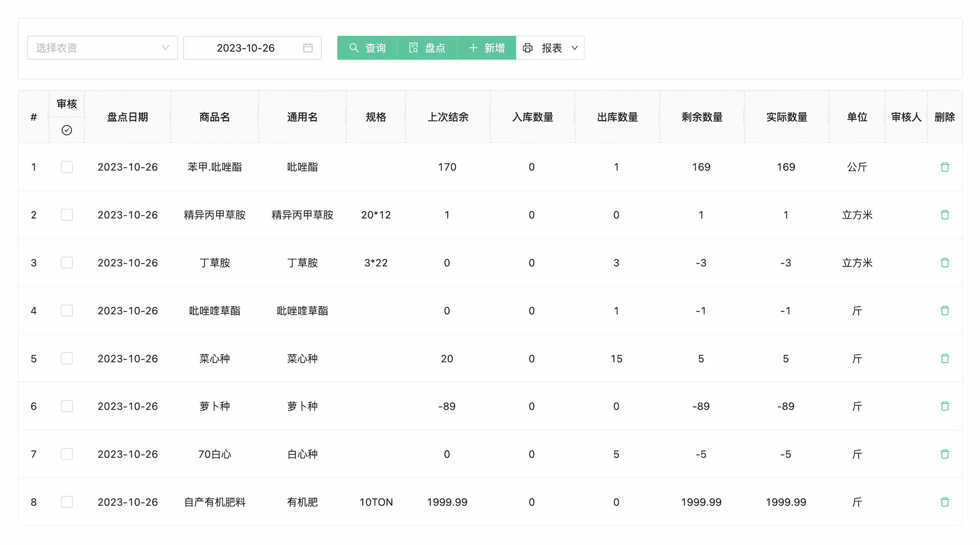The width and height of the screenshot is (980, 545).
Task: Tick 审核 checkbox for 自产有机肥料
Action: point(67,502)
